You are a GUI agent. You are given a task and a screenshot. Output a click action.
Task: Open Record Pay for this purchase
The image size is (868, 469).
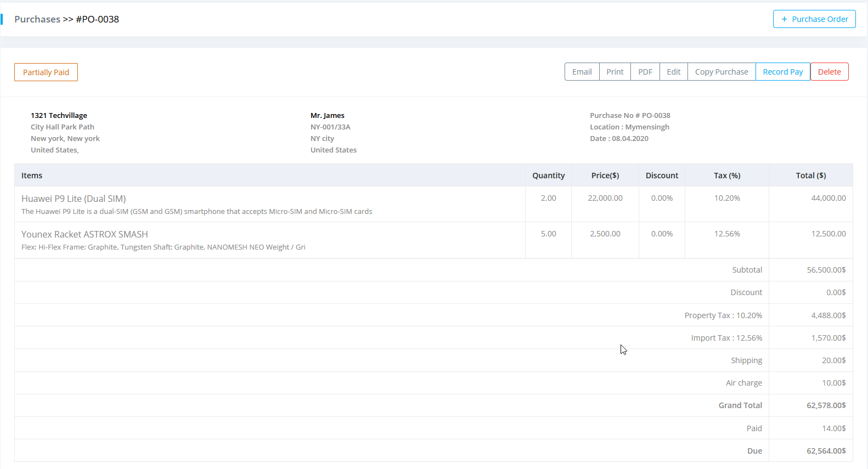(x=782, y=72)
